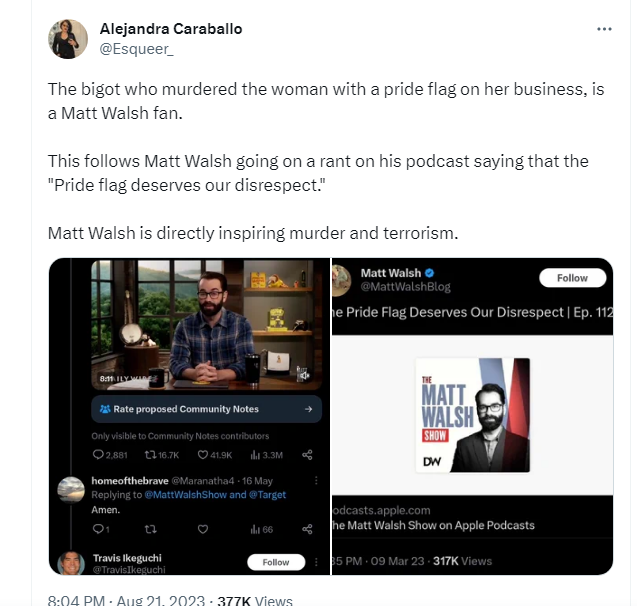This screenshot has height=606, width=637.
Task: Click the Matt Walsh video thumbnail
Action: [x=206, y=325]
